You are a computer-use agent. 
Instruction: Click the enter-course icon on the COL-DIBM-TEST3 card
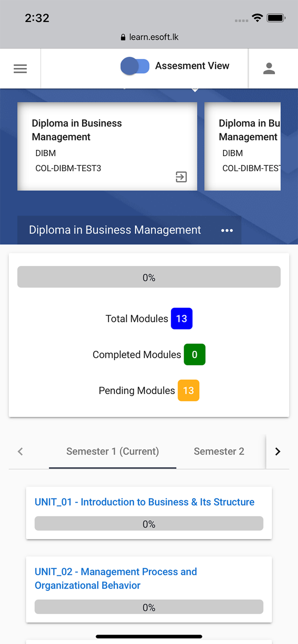pos(181,177)
